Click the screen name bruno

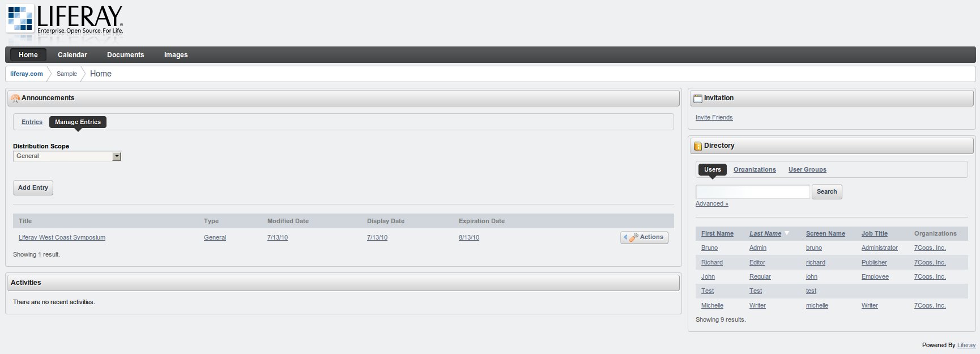click(814, 248)
